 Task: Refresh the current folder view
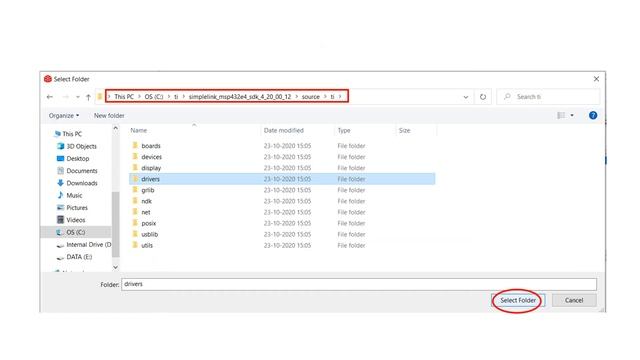pos(483,97)
